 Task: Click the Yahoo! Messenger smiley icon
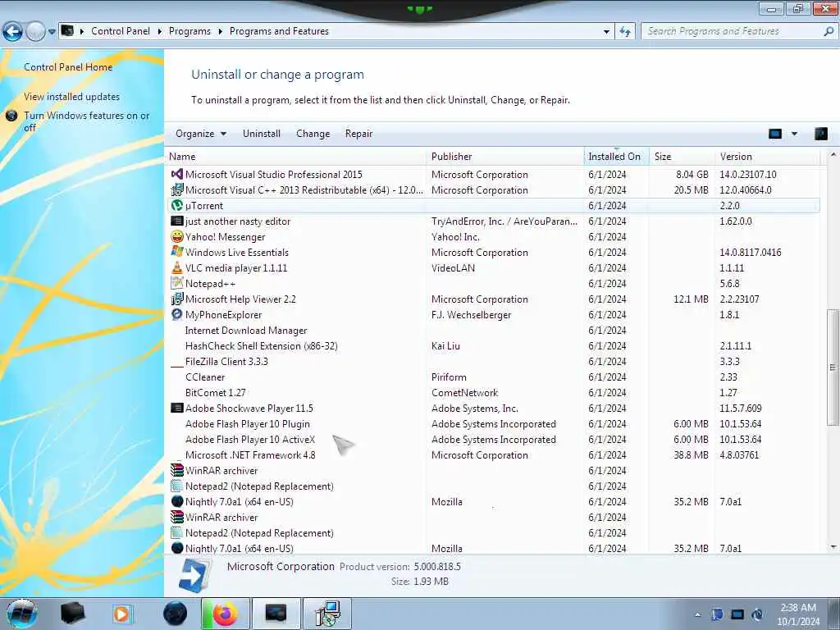coord(177,236)
